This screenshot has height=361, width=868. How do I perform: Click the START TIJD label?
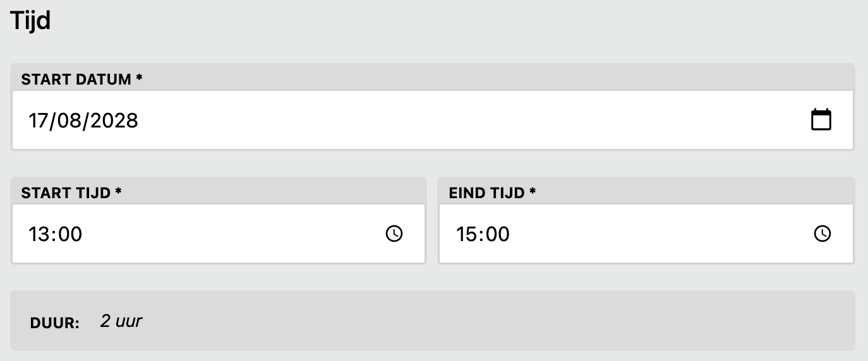(x=71, y=193)
